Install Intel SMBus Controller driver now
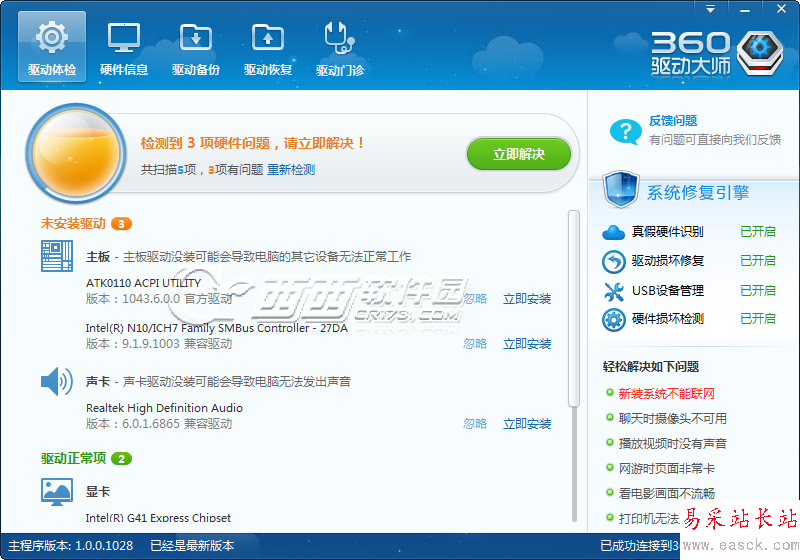The height and width of the screenshot is (560, 800). (527, 344)
